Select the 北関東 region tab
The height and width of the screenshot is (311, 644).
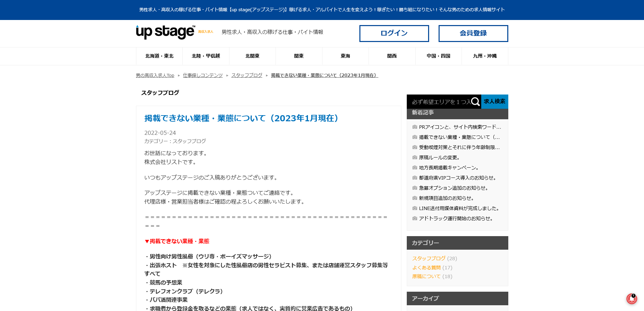point(252,56)
